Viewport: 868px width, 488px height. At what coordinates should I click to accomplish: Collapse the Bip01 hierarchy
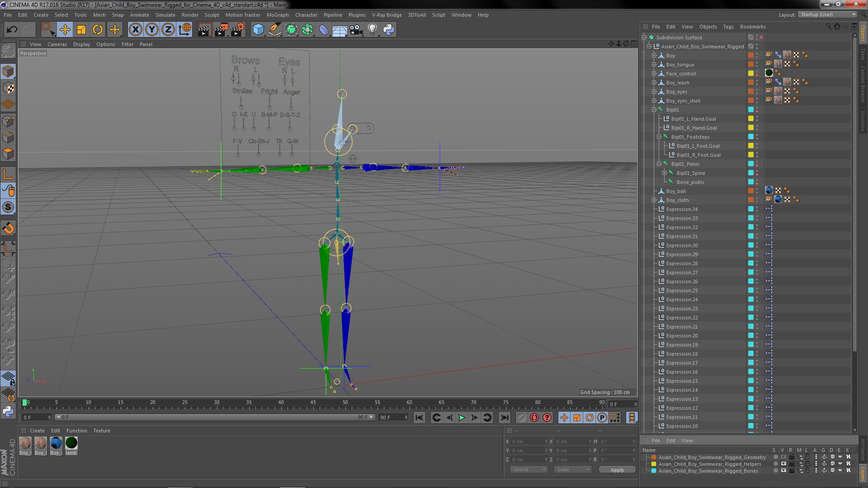coord(654,110)
